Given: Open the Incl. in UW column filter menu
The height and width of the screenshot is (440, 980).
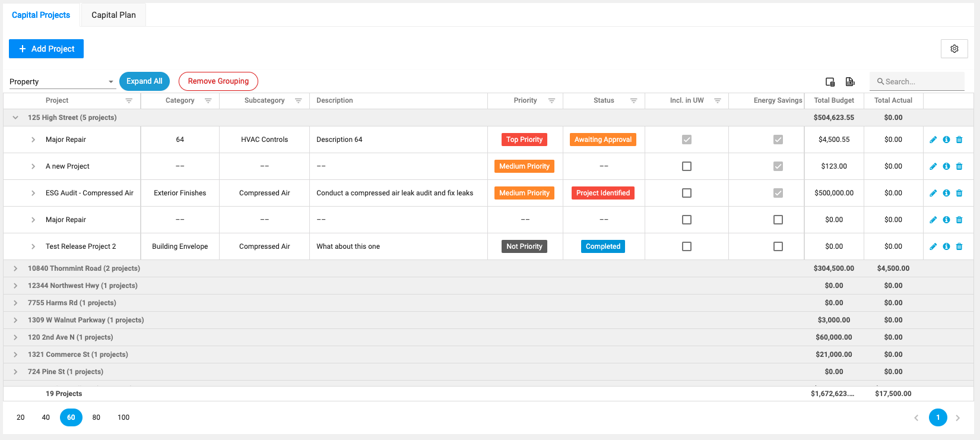Looking at the screenshot, I should tap(717, 101).
